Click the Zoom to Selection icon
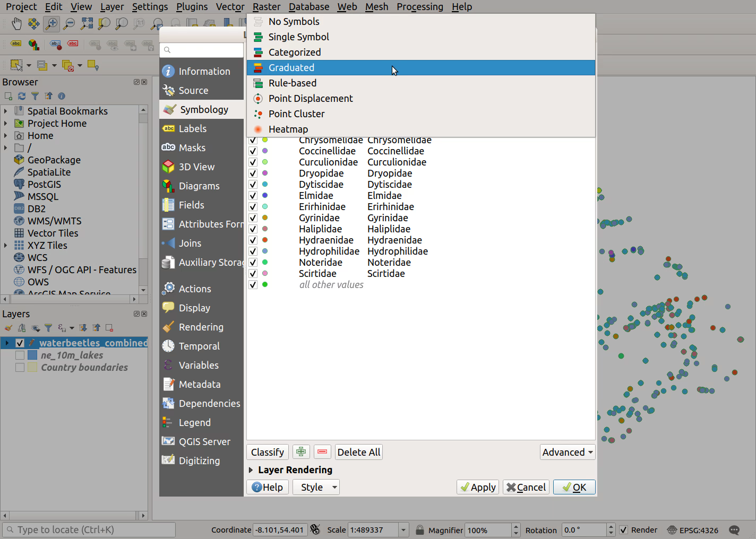756x539 pixels. click(x=104, y=23)
